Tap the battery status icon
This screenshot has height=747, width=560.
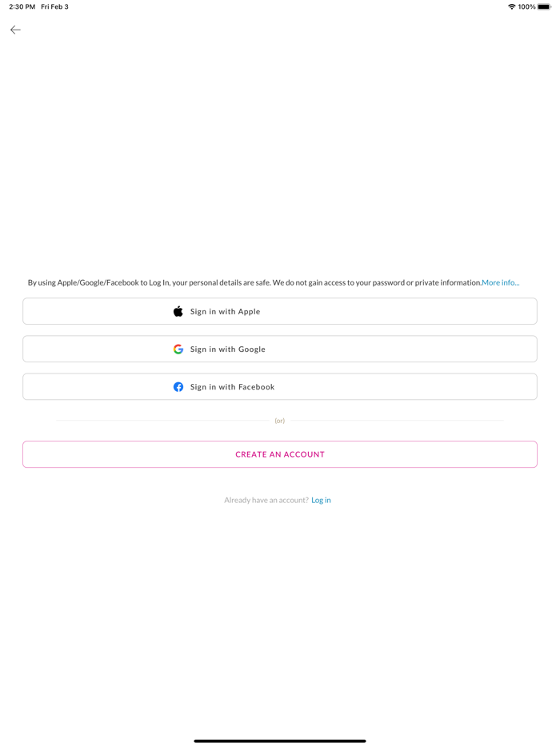545,6
